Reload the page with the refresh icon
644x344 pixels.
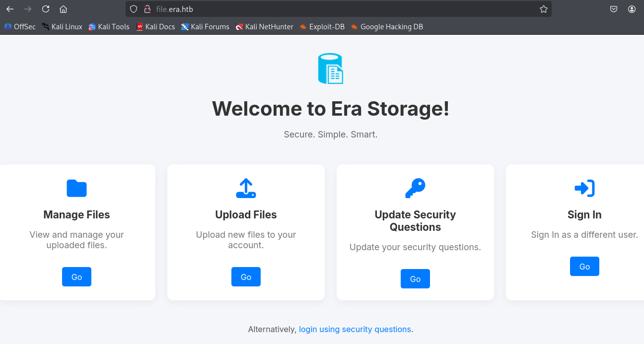46,9
